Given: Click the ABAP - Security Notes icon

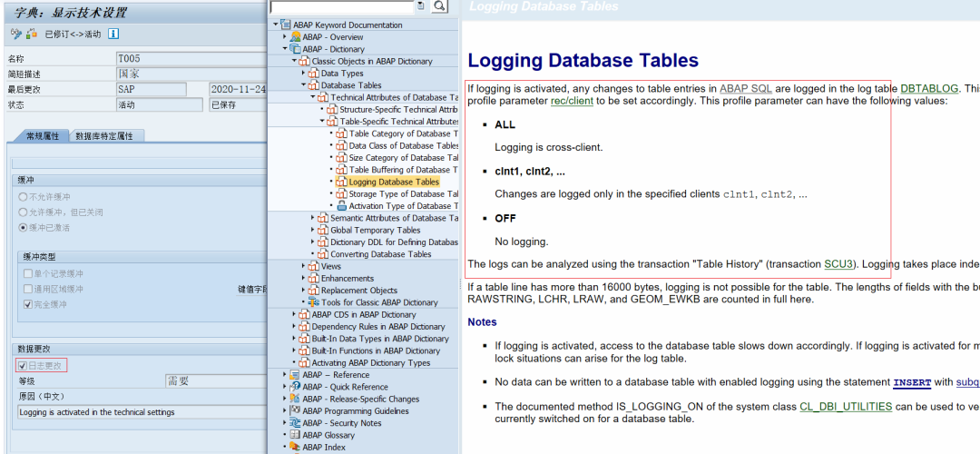Looking at the screenshot, I should point(295,423).
